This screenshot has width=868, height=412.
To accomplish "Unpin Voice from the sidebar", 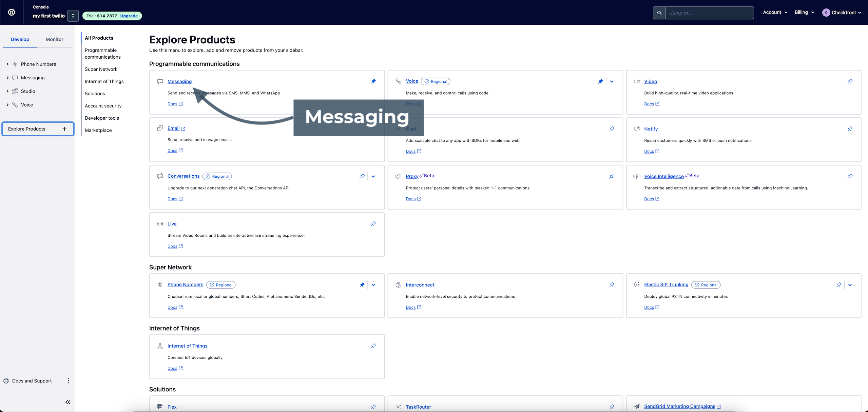I will (x=600, y=81).
